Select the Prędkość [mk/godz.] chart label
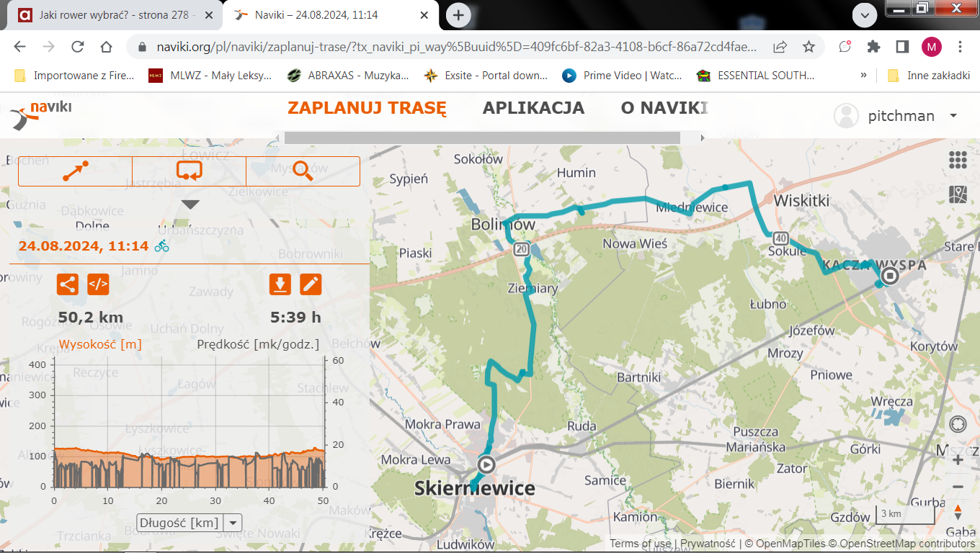This screenshot has height=553, width=980. (258, 344)
